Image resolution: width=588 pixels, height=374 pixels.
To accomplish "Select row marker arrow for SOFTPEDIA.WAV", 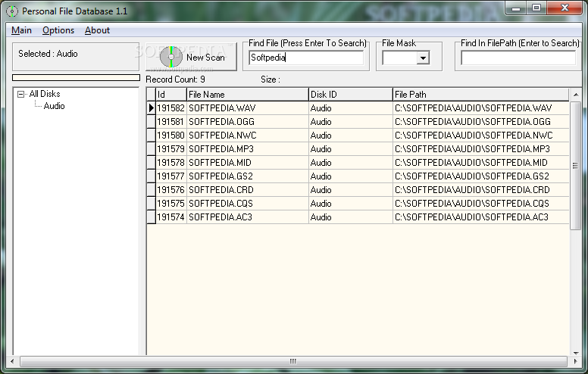I will tap(151, 108).
